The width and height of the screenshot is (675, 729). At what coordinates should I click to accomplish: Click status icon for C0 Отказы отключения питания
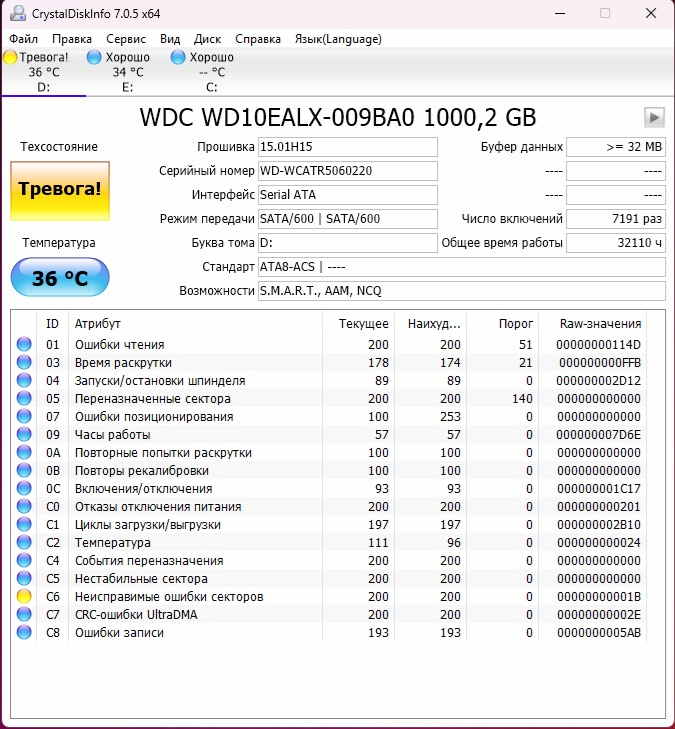tap(24, 506)
